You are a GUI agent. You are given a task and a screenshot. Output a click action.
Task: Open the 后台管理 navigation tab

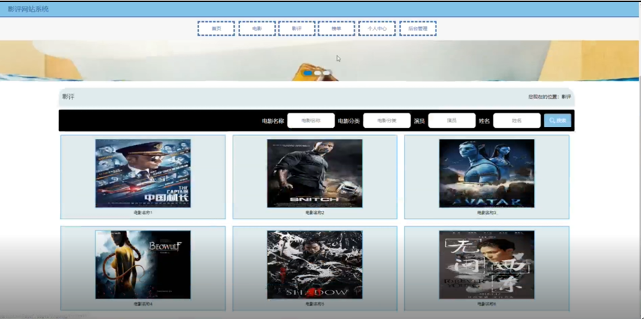coord(418,29)
